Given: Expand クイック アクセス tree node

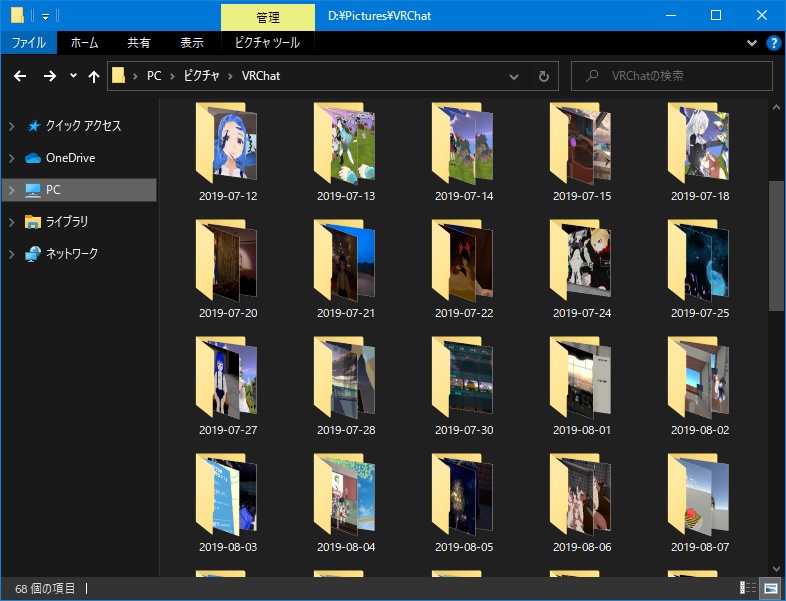Looking at the screenshot, I should pos(12,126).
